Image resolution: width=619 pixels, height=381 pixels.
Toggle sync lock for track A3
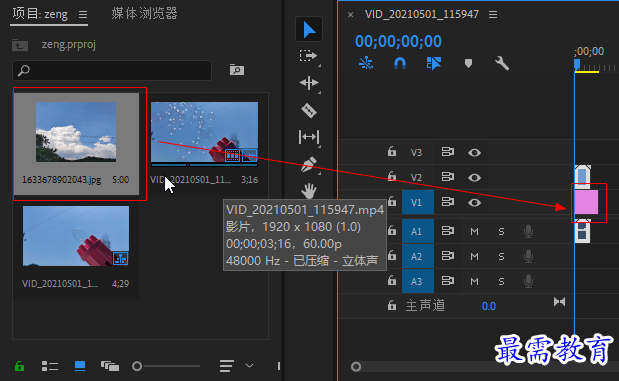tap(448, 281)
